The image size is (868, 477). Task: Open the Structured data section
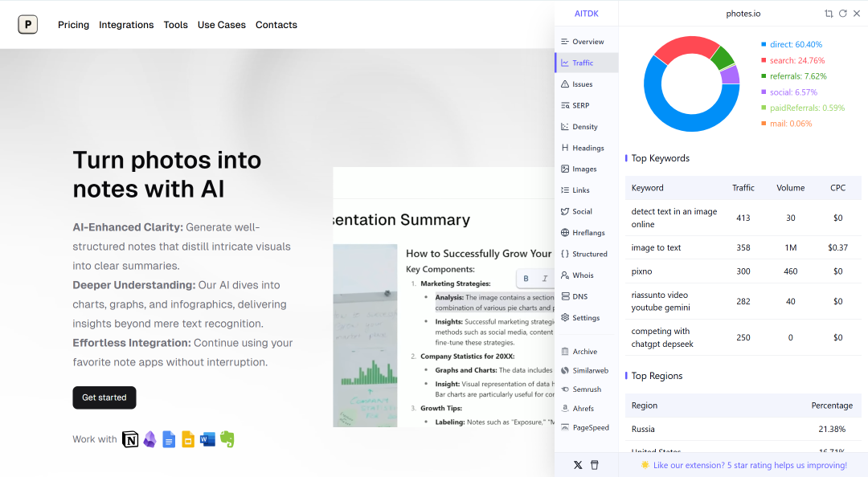click(x=586, y=254)
